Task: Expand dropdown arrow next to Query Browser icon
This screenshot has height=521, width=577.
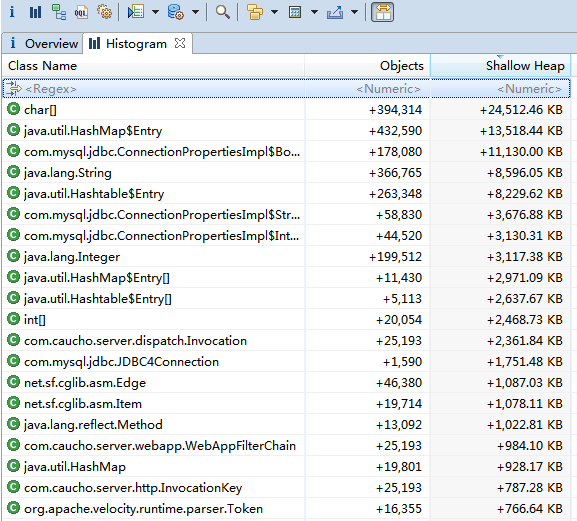Action: point(195,12)
